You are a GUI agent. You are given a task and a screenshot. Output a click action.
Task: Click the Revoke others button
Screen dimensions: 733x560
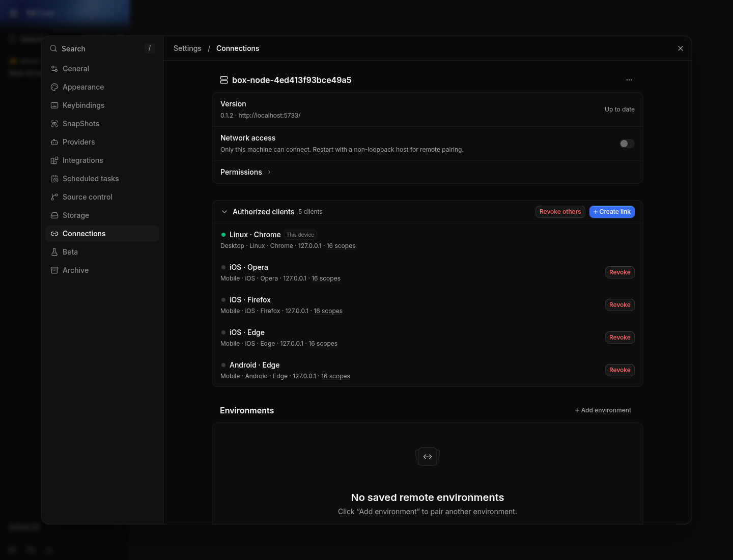(560, 212)
